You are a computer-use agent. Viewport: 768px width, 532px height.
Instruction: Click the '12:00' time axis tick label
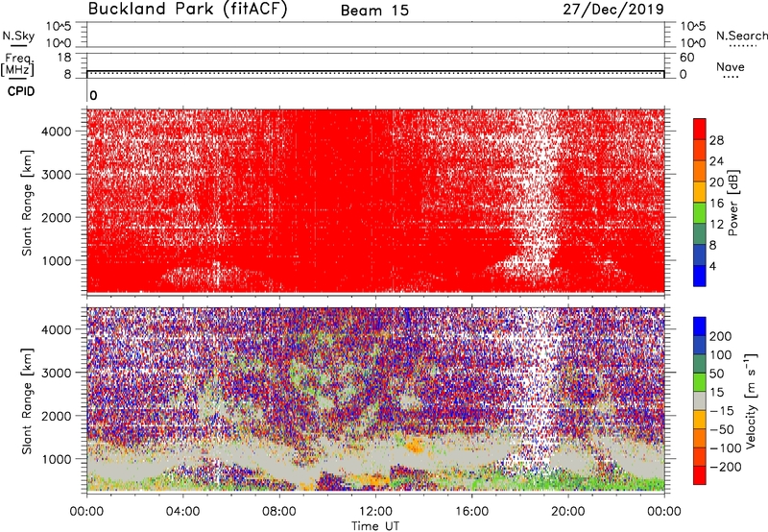coord(375,512)
